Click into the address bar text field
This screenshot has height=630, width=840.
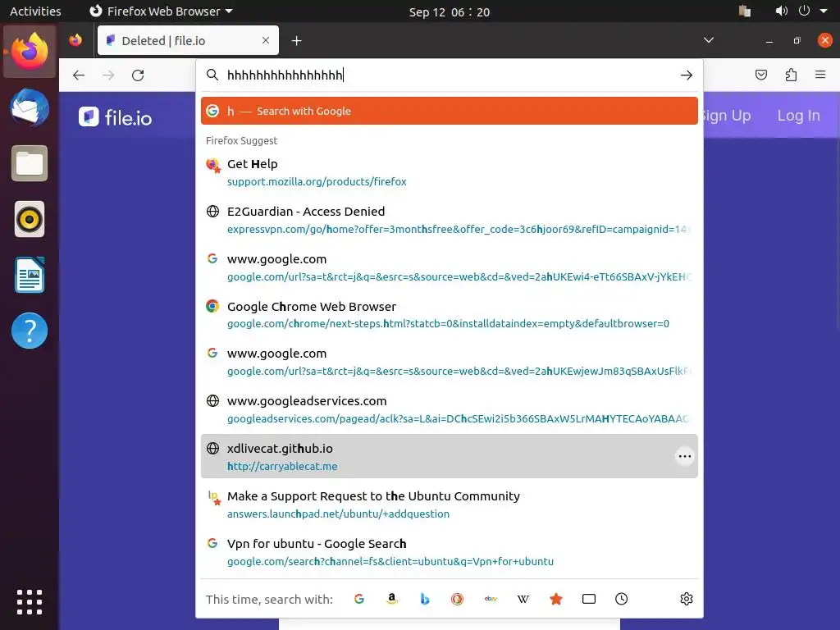click(449, 75)
